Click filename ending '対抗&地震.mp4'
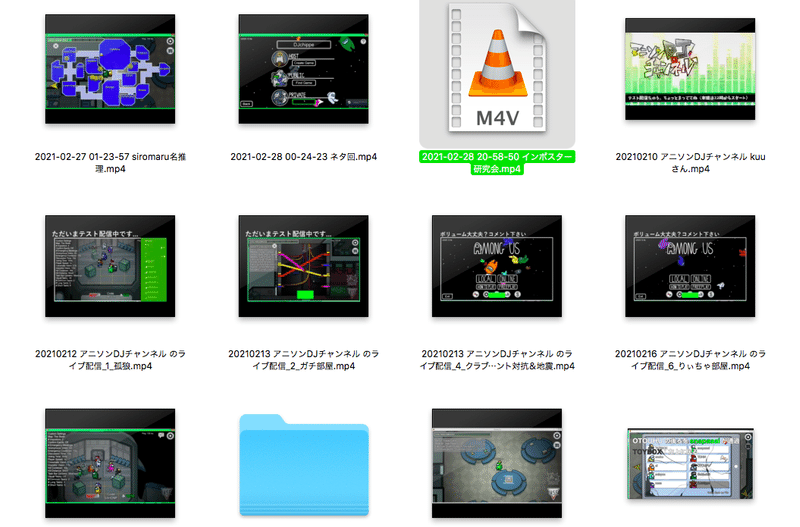 497,360
